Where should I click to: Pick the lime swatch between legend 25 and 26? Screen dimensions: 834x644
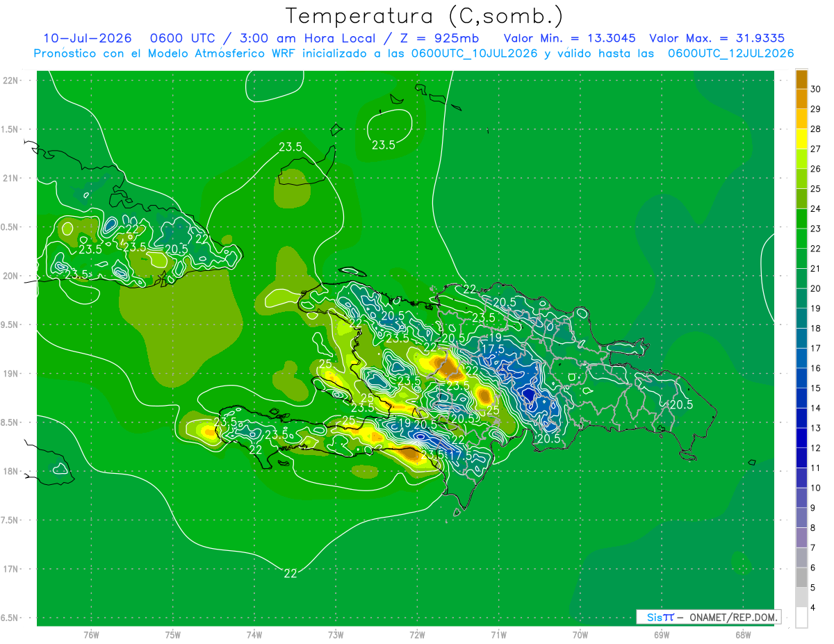[801, 179]
